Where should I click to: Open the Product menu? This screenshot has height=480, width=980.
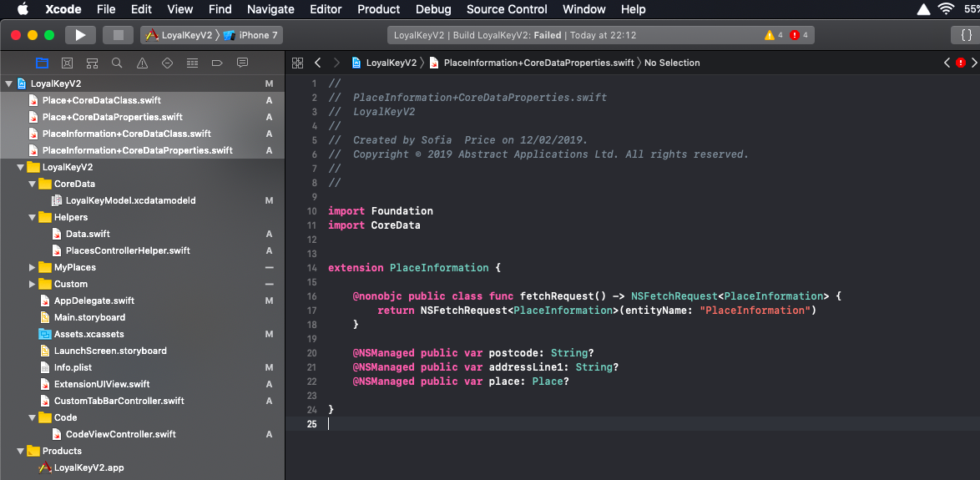379,9
